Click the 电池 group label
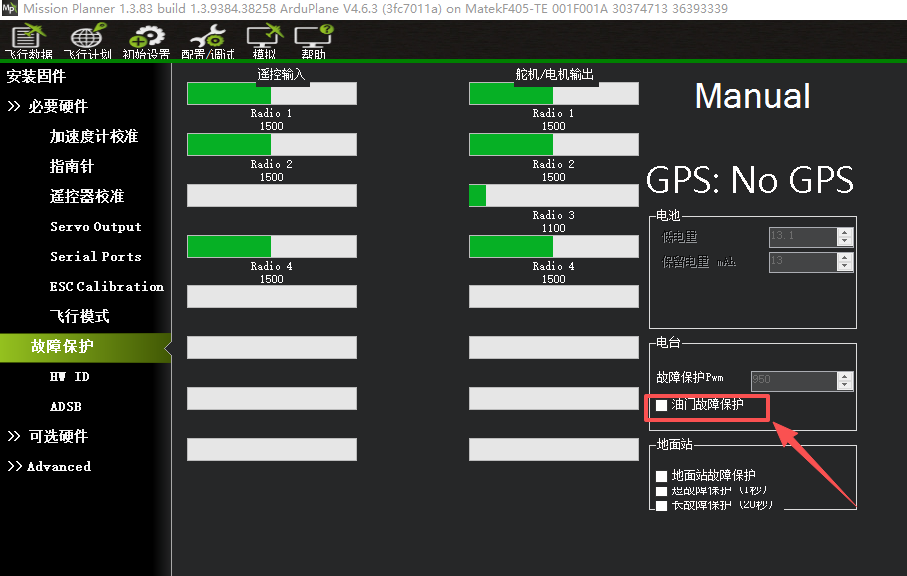The height and width of the screenshot is (576, 907). (x=668, y=216)
